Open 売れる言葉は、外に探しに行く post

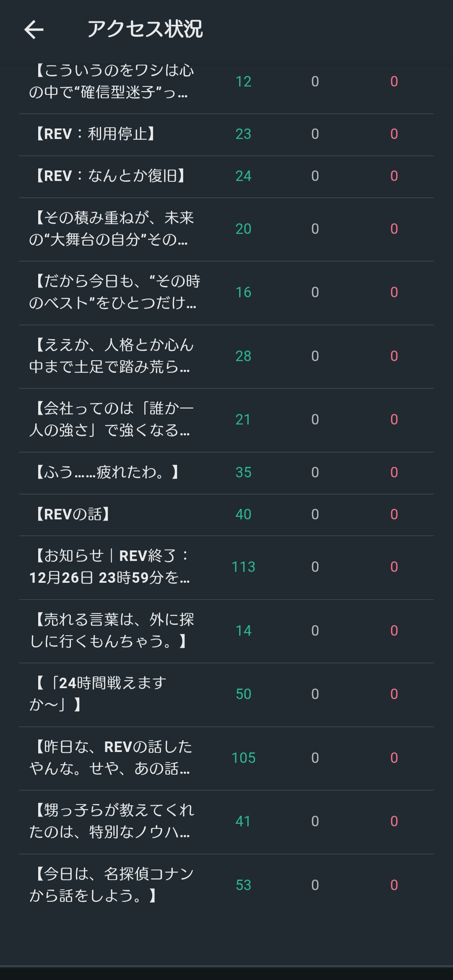pyautogui.click(x=112, y=631)
